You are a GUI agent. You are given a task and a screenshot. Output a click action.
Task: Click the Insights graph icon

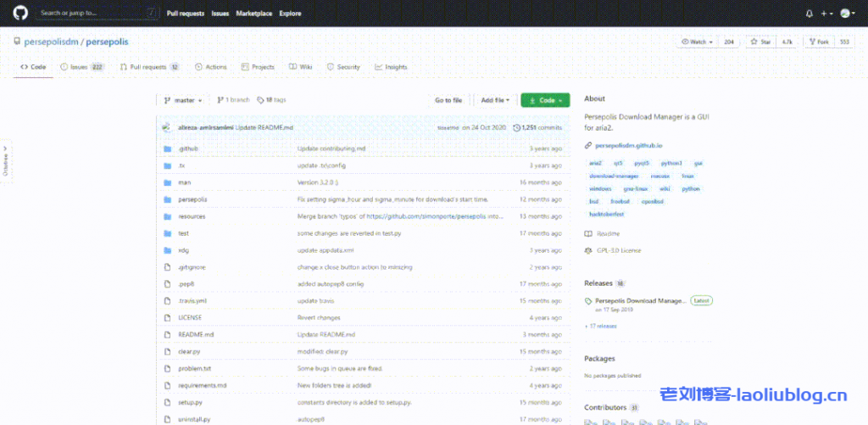click(378, 67)
